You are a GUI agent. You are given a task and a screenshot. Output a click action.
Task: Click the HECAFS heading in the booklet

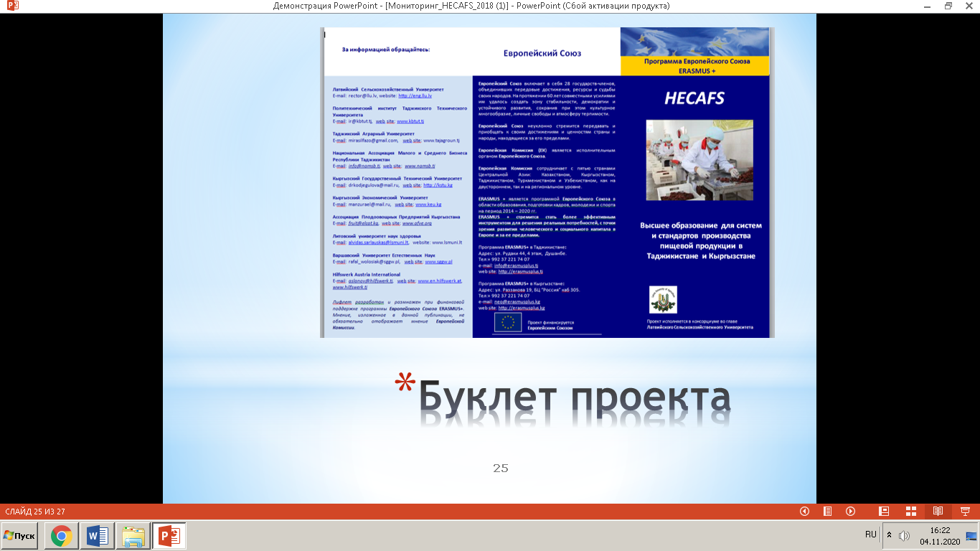[x=694, y=100]
